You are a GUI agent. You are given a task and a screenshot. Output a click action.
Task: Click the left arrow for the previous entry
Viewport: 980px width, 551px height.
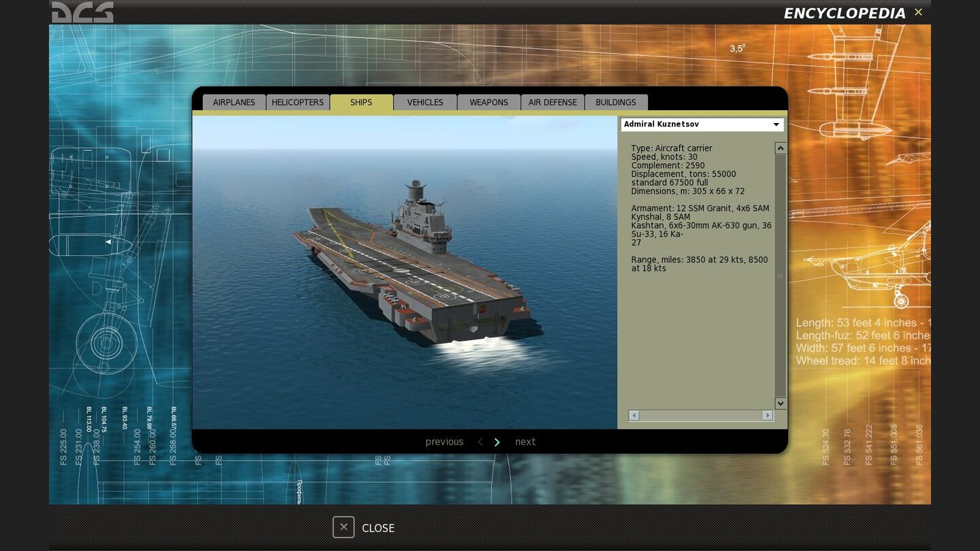pyautogui.click(x=480, y=442)
